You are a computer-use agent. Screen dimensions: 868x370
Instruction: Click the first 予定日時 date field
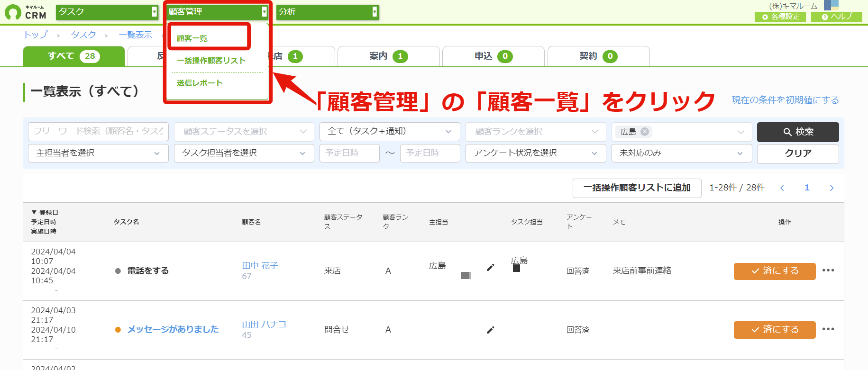[349, 153]
